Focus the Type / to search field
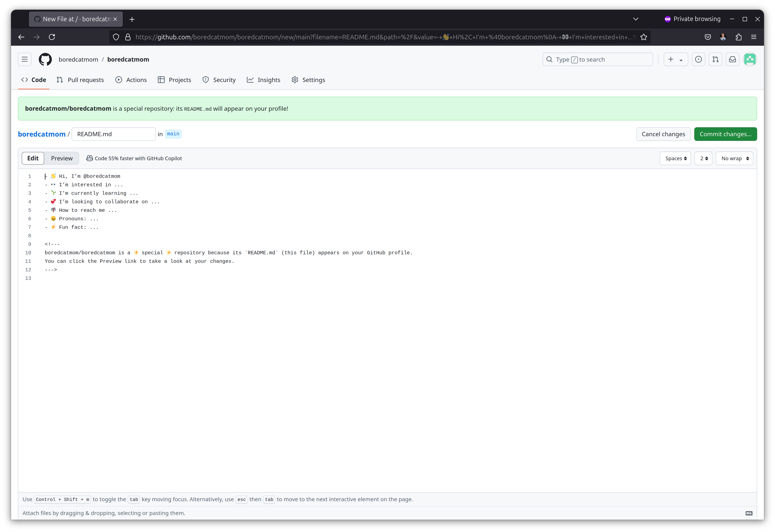The image size is (775, 532). [x=597, y=59]
